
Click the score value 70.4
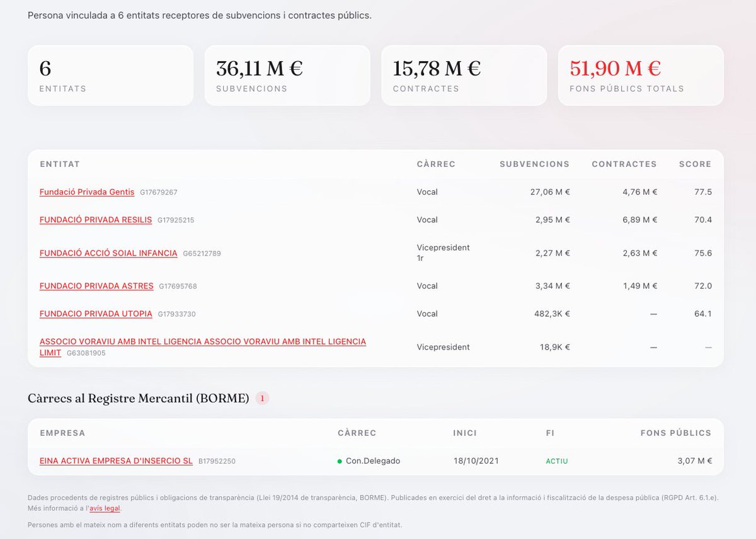(703, 220)
